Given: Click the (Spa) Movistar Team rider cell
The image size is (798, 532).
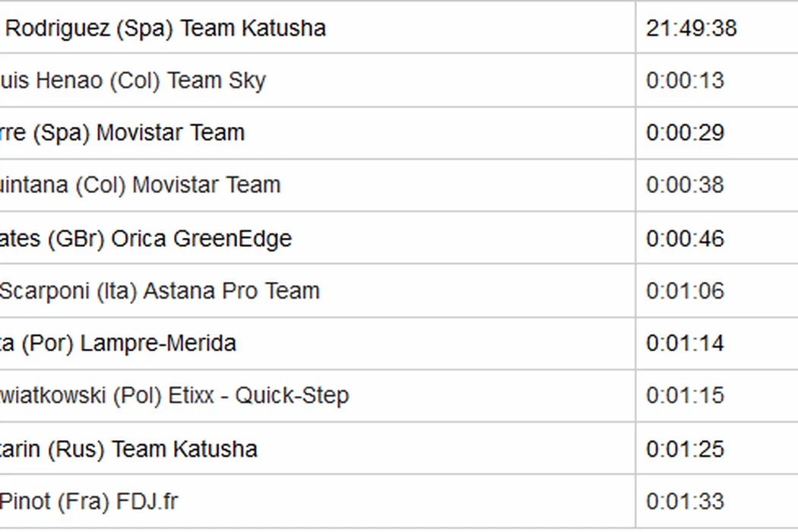Looking at the screenshot, I should [x=122, y=133].
